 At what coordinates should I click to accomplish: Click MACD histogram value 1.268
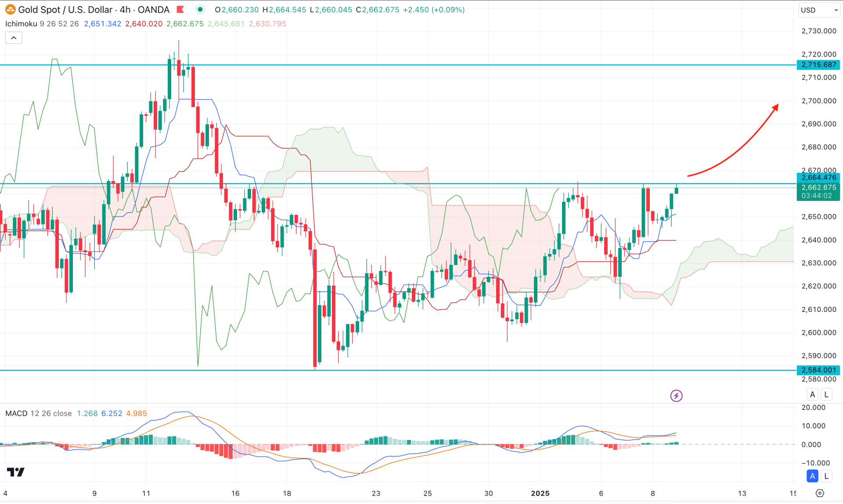point(87,413)
